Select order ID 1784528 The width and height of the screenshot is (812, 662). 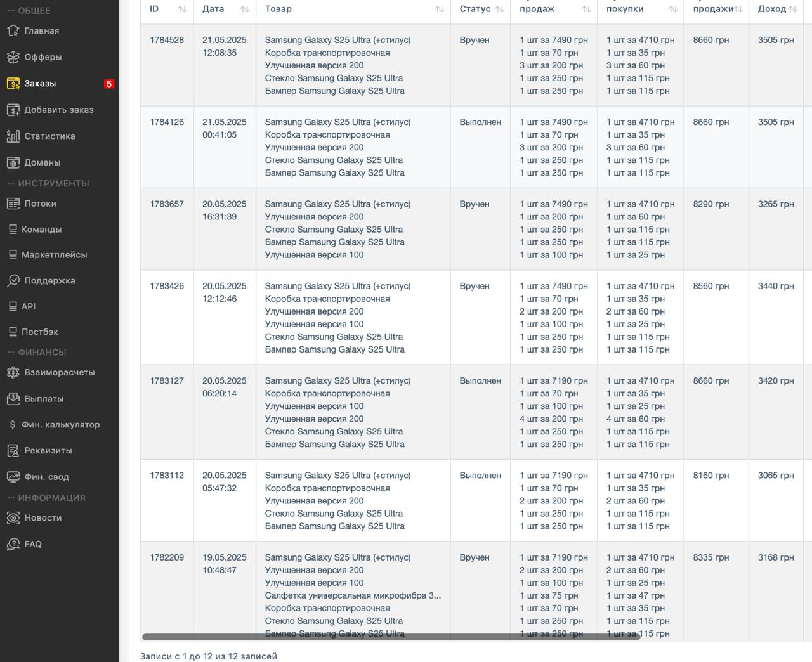[x=167, y=40]
